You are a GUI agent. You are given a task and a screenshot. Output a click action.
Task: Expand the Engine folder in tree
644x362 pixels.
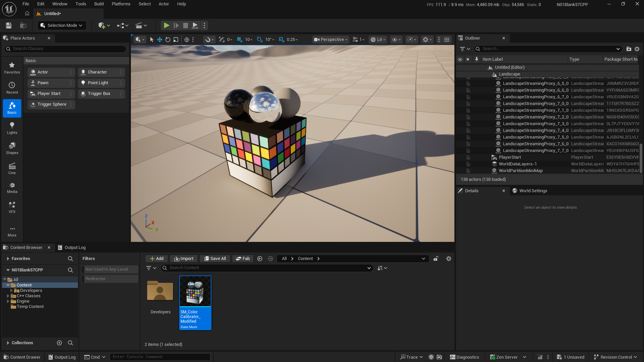coord(8,301)
